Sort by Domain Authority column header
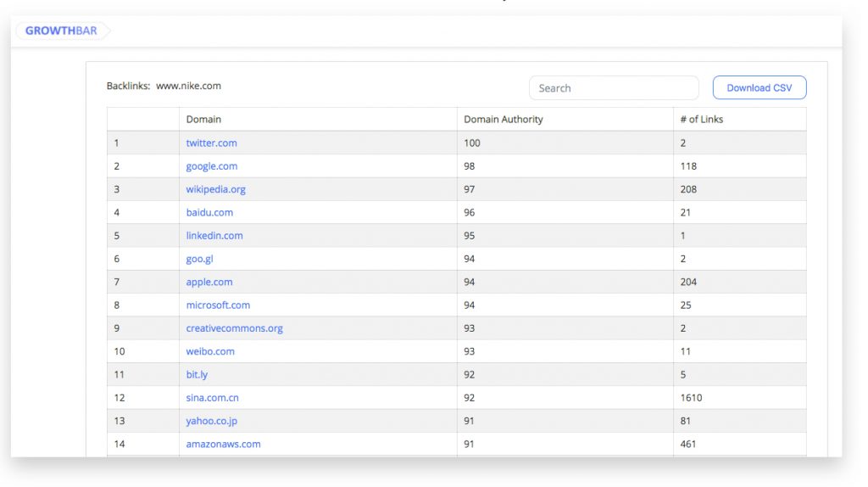The width and height of the screenshot is (868, 487). tap(504, 119)
